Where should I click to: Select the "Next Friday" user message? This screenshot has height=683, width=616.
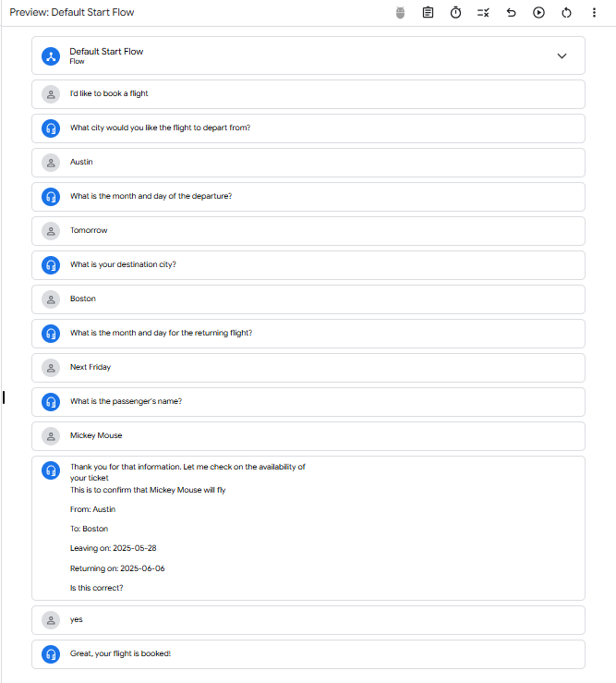tap(91, 367)
